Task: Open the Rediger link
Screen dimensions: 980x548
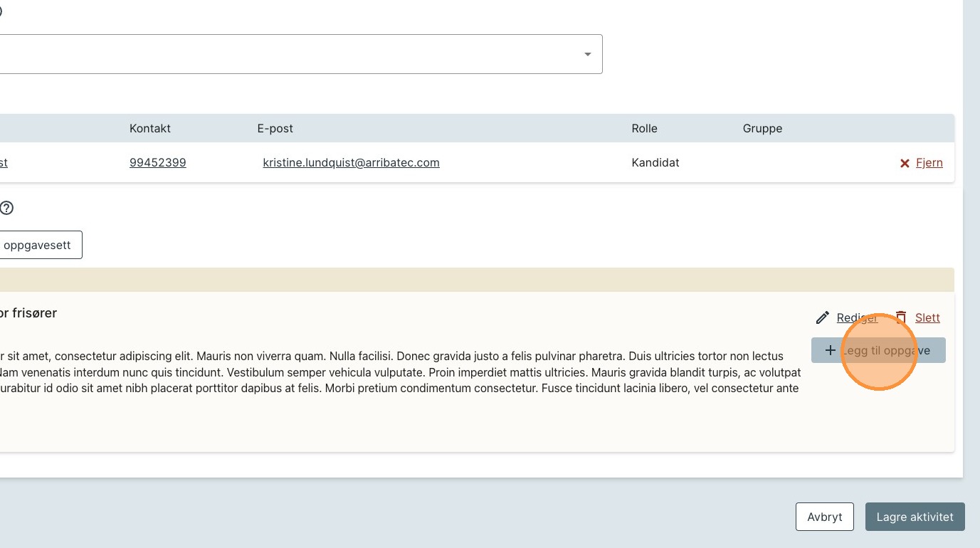Action: coord(857,317)
